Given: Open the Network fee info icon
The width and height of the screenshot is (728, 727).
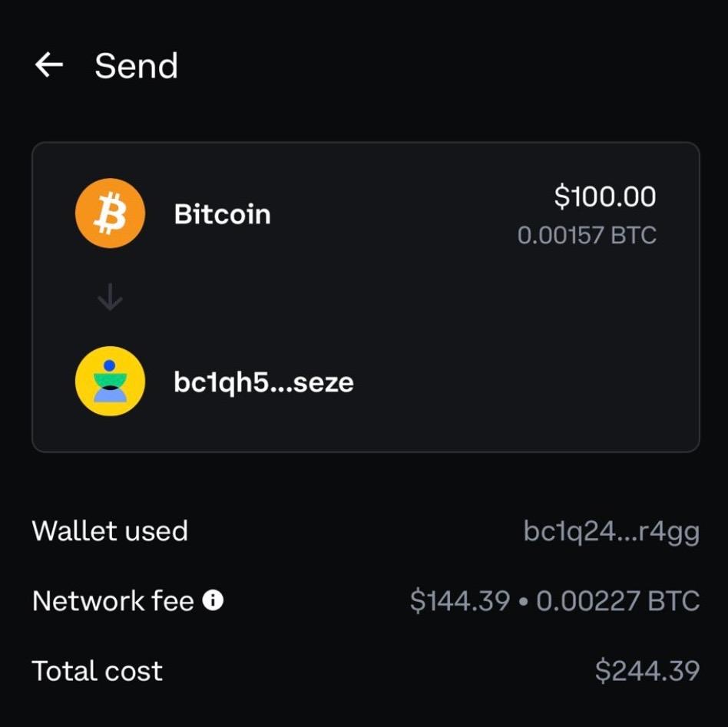Looking at the screenshot, I should [213, 600].
